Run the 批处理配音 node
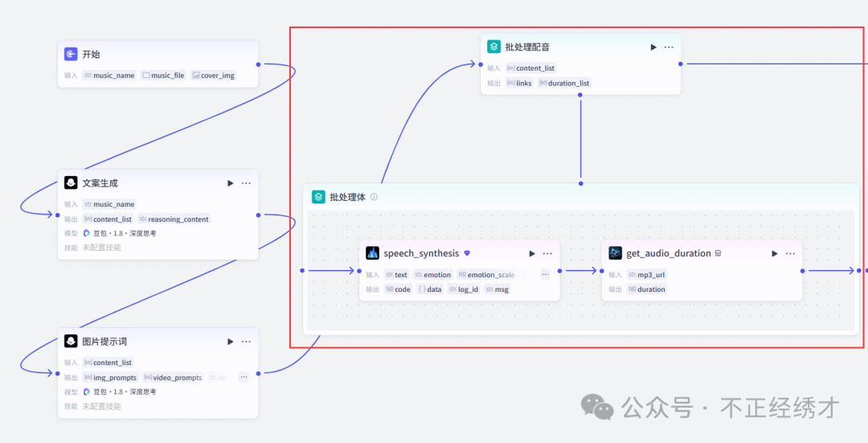Image resolution: width=868 pixels, height=443 pixels. [x=653, y=47]
